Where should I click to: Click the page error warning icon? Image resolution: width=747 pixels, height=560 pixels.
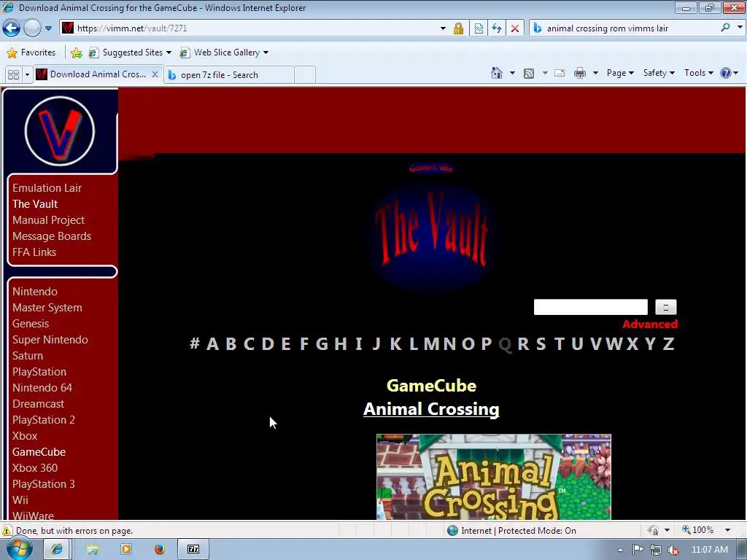(7, 531)
